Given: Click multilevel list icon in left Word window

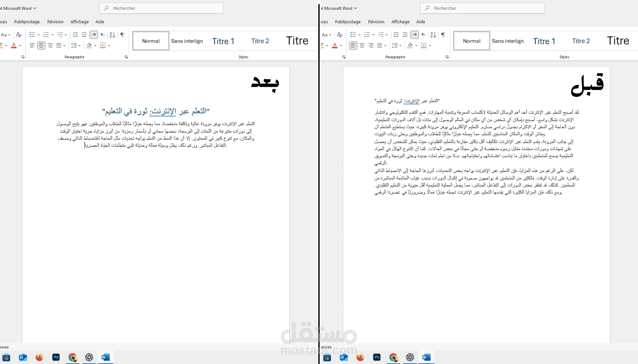Looking at the screenshot, I should [60, 35].
